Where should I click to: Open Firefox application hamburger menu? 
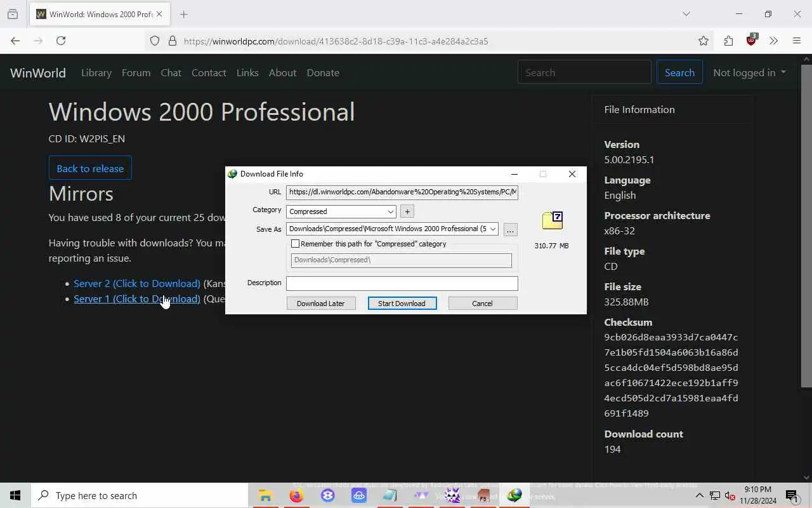tap(797, 41)
